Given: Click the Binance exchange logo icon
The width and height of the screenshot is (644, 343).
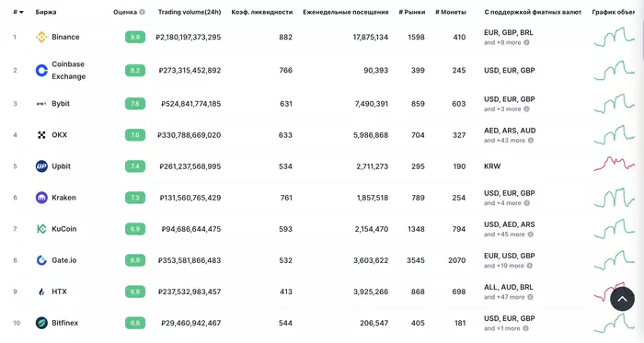Looking at the screenshot, I should click(x=41, y=37).
